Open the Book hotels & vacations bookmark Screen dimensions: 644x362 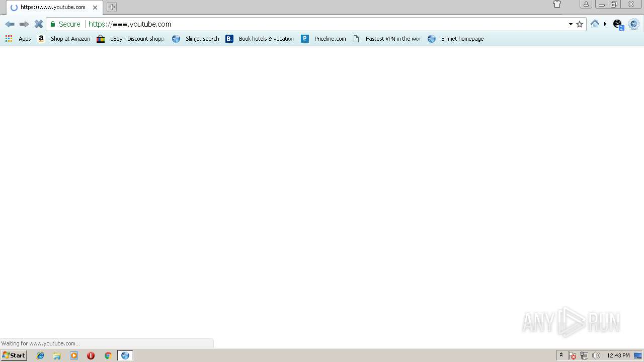[x=260, y=39]
